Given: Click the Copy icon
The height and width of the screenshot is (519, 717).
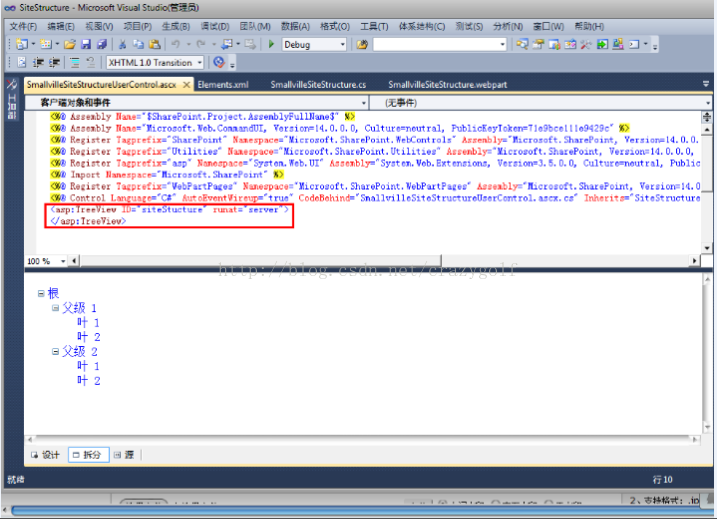Looking at the screenshot, I should pyautogui.click(x=138, y=44).
